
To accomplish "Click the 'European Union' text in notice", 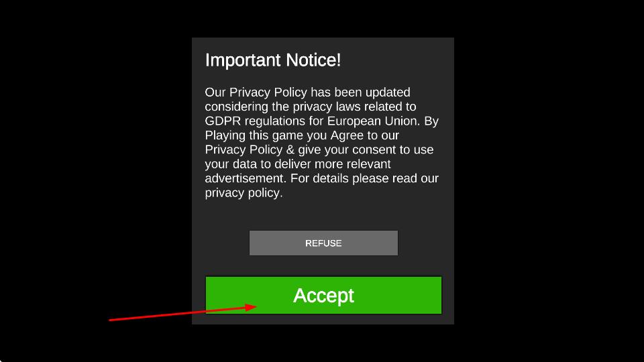I will click(372, 121).
